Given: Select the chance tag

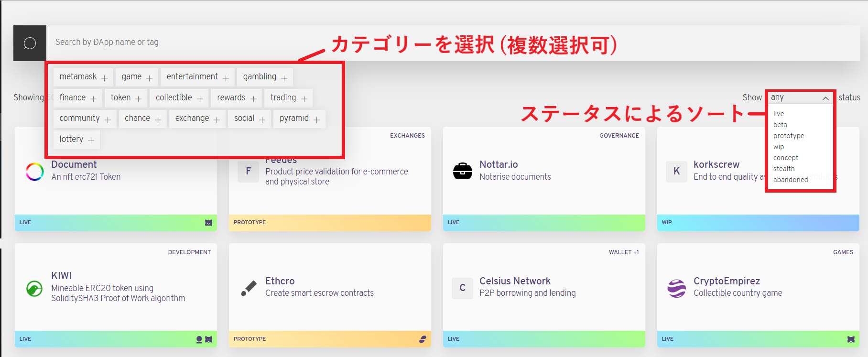Looking at the screenshot, I should (142, 119).
